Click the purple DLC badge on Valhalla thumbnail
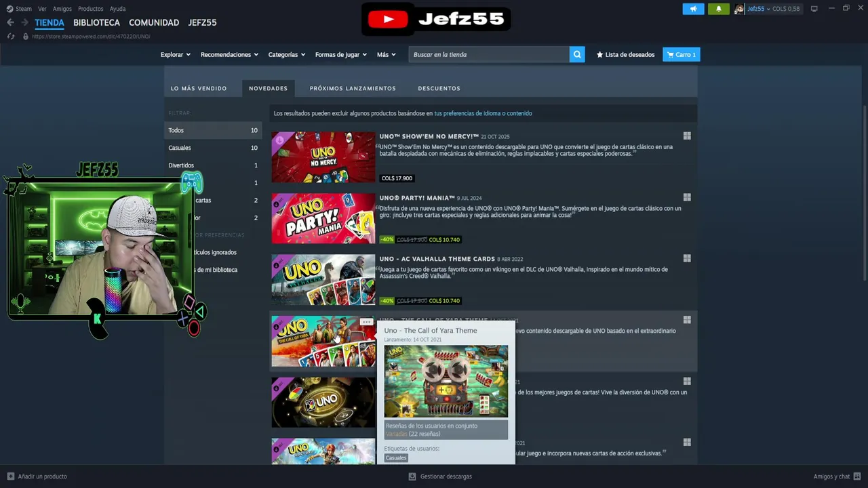The height and width of the screenshot is (488, 868). coord(277,261)
